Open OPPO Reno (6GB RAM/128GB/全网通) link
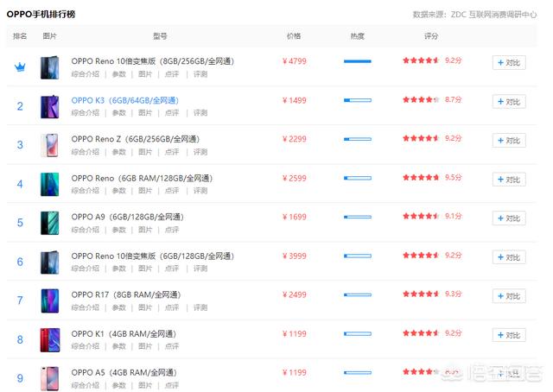553x392 pixels. (142, 179)
